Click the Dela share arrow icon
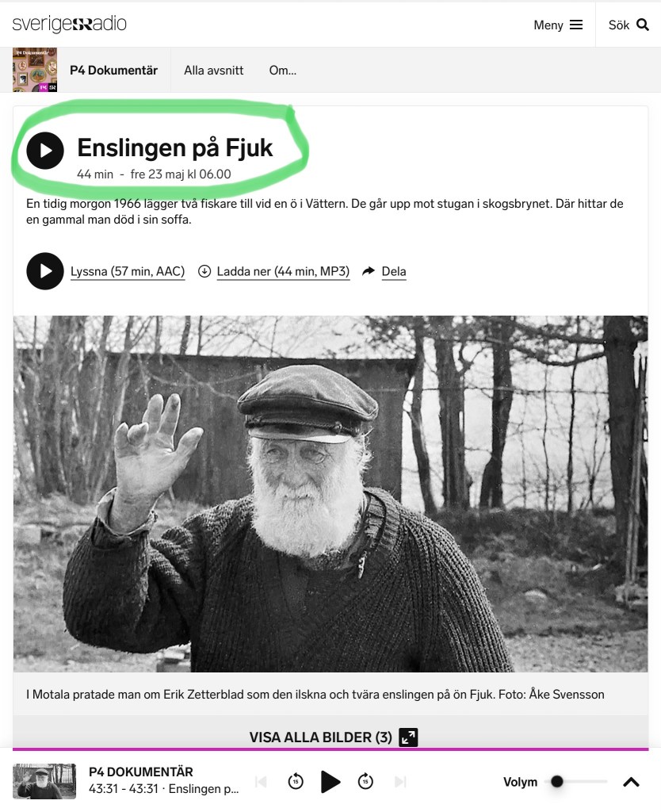661x812 pixels. coord(368,271)
